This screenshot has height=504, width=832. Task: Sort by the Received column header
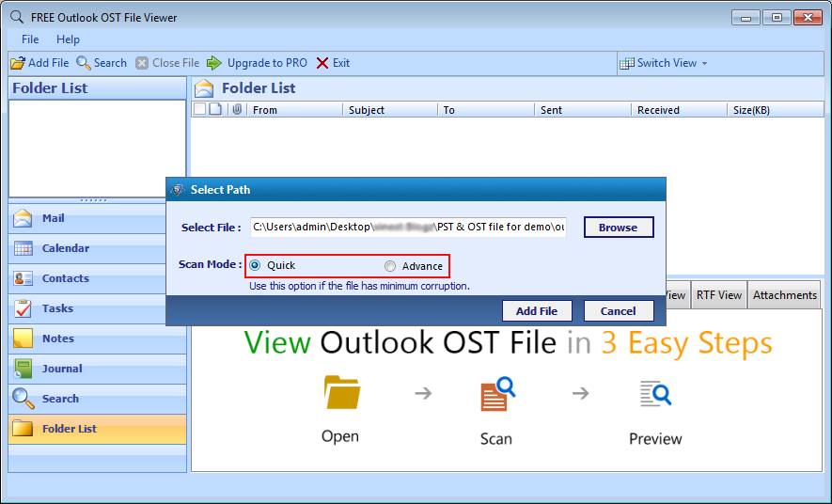[679, 110]
